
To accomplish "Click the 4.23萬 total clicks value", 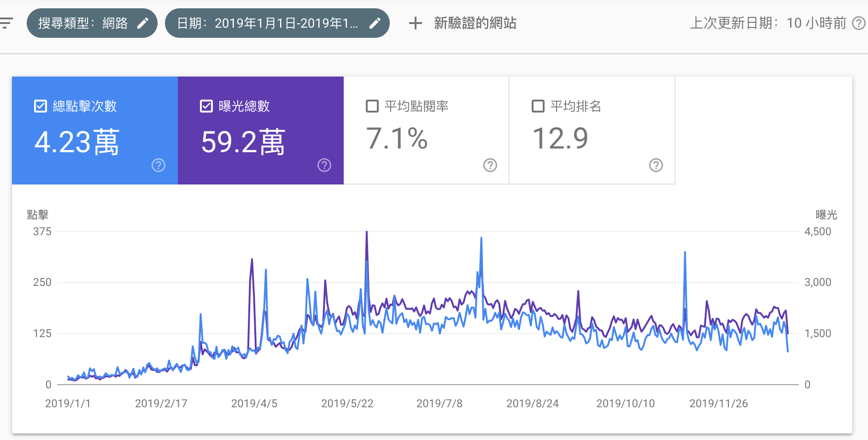I will pyautogui.click(x=77, y=142).
